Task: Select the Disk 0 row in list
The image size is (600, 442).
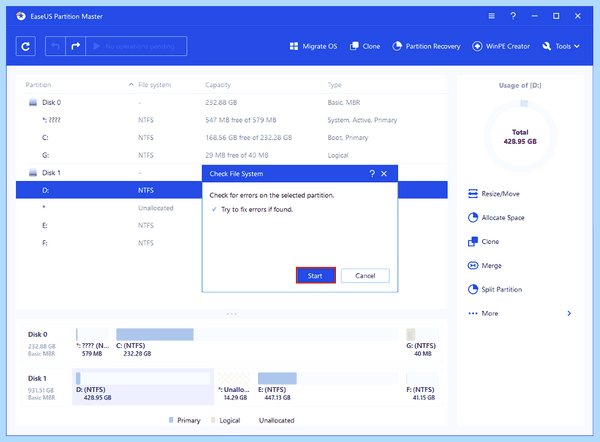Action: (232, 102)
